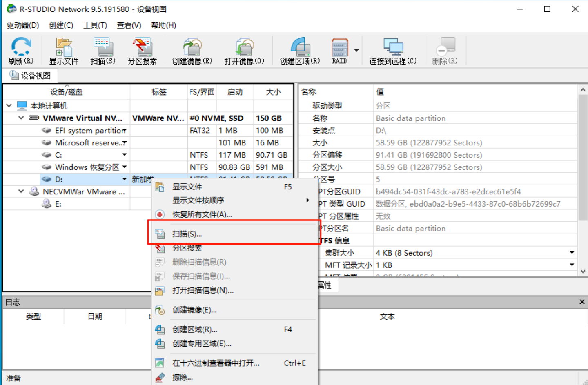Viewport: 588px width, 385px height.
Task: Open the 工具(T) menu
Action: [x=95, y=25]
